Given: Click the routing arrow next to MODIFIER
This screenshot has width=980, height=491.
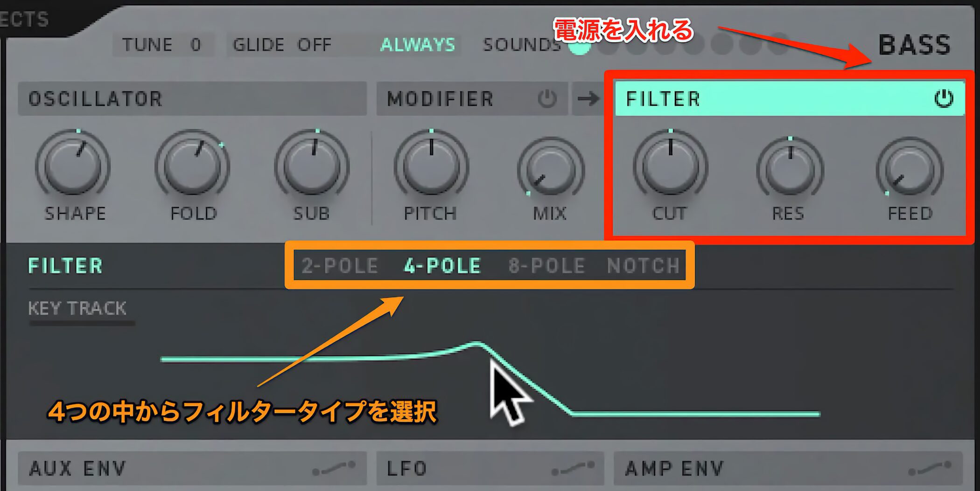Looking at the screenshot, I should click(588, 98).
